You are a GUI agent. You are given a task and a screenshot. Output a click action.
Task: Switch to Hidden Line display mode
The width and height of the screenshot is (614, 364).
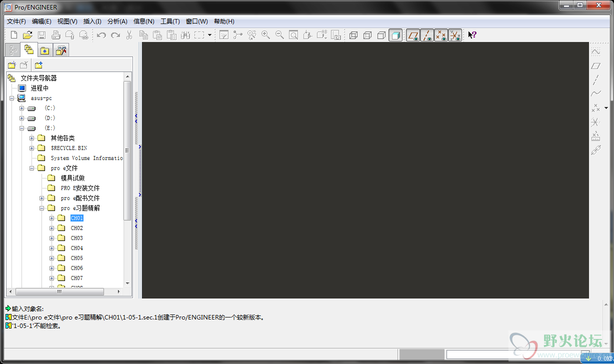click(367, 35)
